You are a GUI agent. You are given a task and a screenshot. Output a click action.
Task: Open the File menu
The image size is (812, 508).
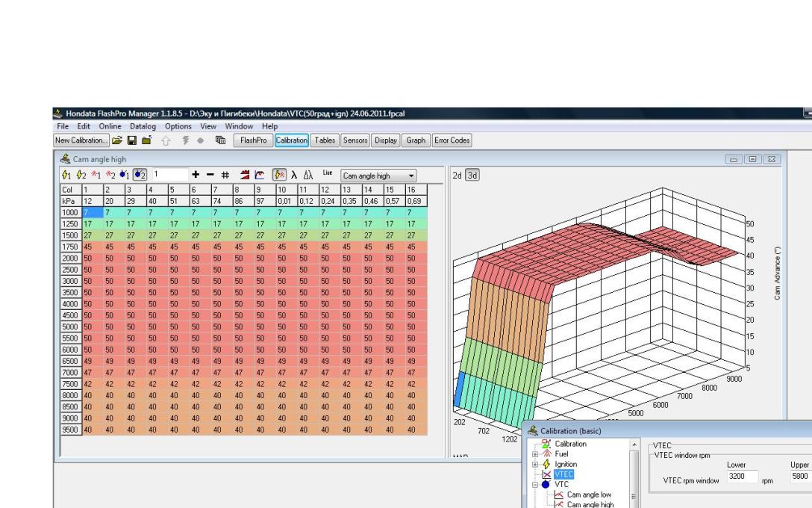tap(63, 126)
